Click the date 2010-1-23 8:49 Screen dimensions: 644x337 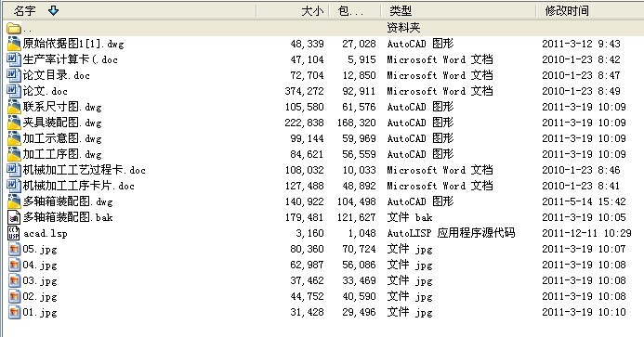581,91
